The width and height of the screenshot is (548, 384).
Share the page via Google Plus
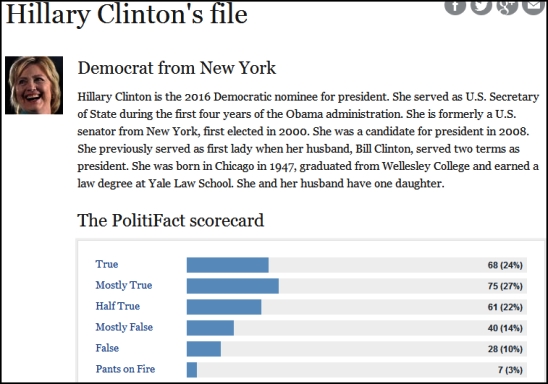point(507,6)
